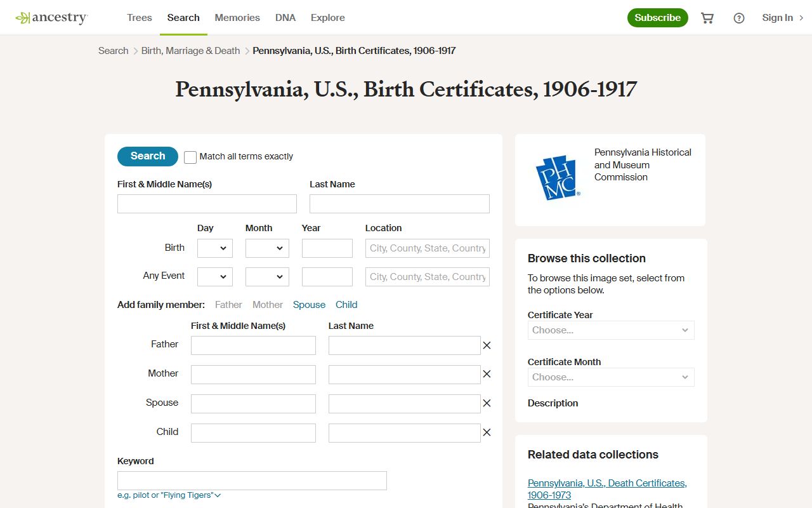This screenshot has height=508, width=812.
Task: Click the Browse this collection heading
Action: tap(587, 258)
